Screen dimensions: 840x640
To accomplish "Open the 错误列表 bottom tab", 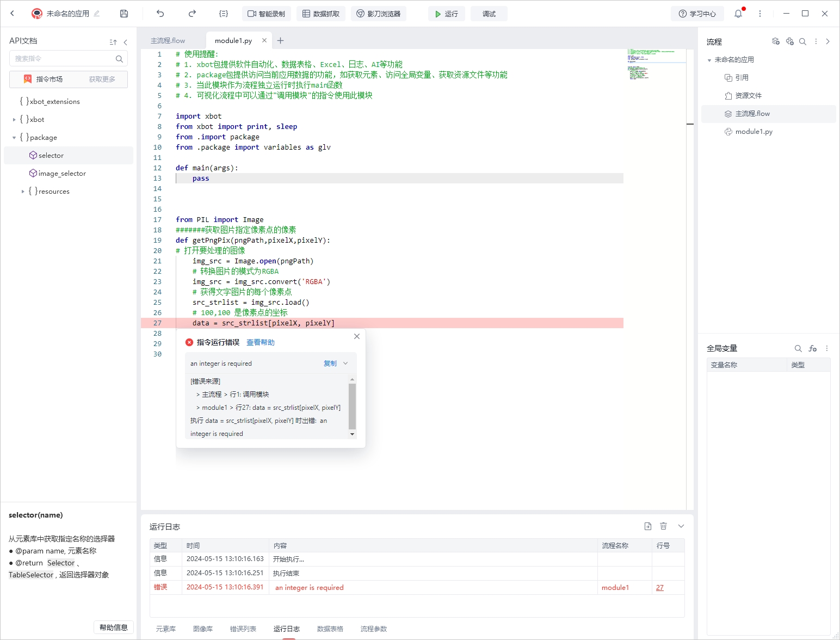I will pos(243,629).
